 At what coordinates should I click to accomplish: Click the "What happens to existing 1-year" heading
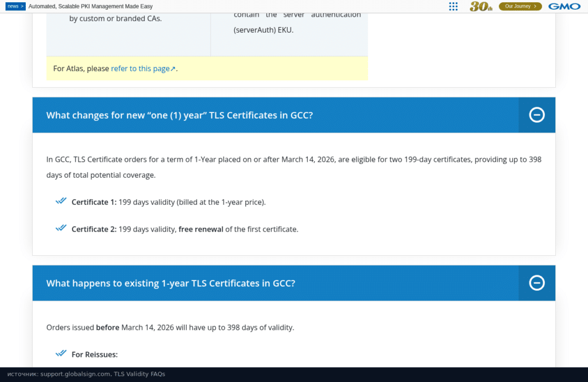[x=171, y=283]
